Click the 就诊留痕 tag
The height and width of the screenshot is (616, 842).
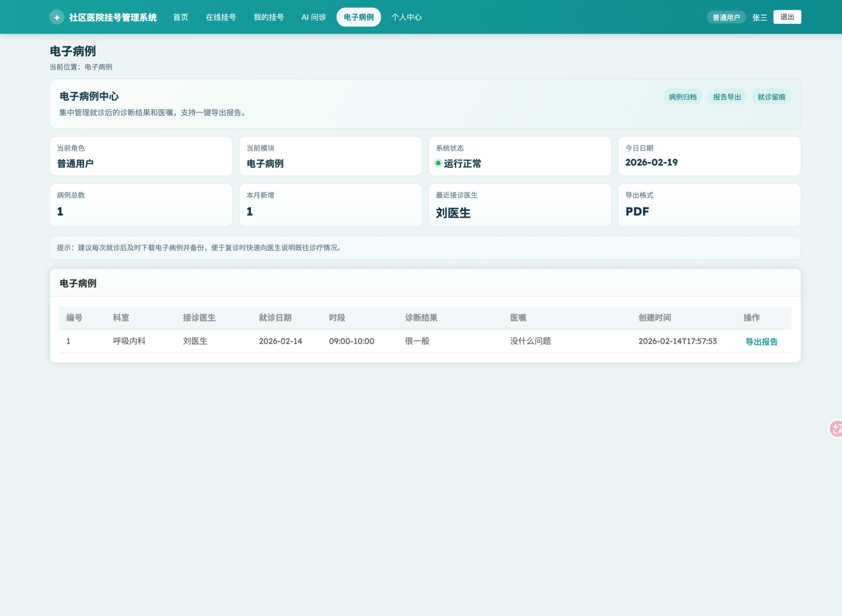coord(771,97)
